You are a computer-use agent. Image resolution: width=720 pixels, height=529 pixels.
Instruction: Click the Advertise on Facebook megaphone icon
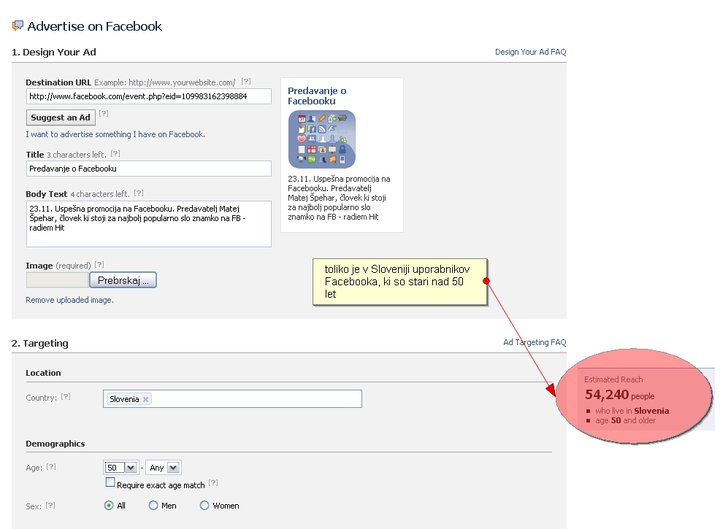coord(17,26)
